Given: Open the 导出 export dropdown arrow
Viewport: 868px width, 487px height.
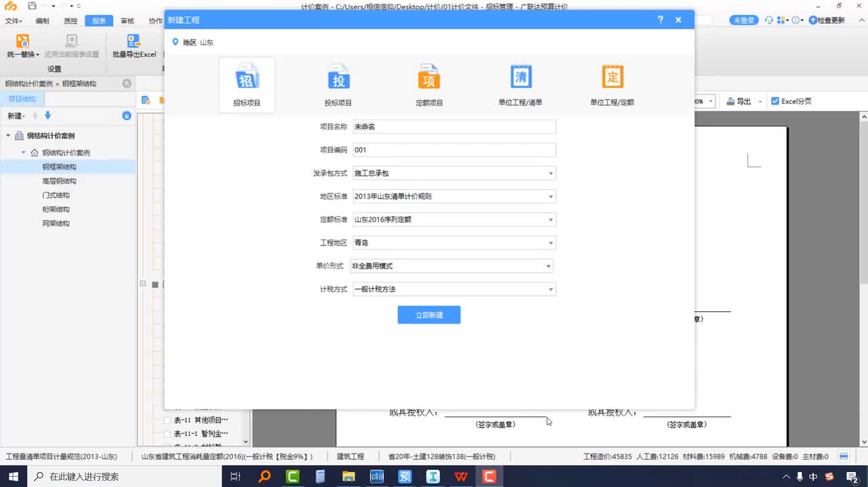Looking at the screenshot, I should click(x=760, y=102).
